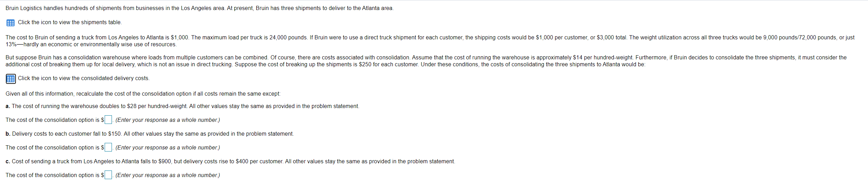Screen dimensions: 868x185
Task: Focus the part a answer input box
Action: [x=108, y=120]
